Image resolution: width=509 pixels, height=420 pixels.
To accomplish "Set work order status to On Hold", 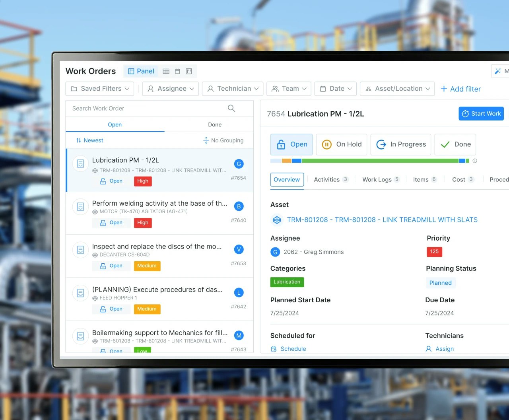I will point(341,144).
